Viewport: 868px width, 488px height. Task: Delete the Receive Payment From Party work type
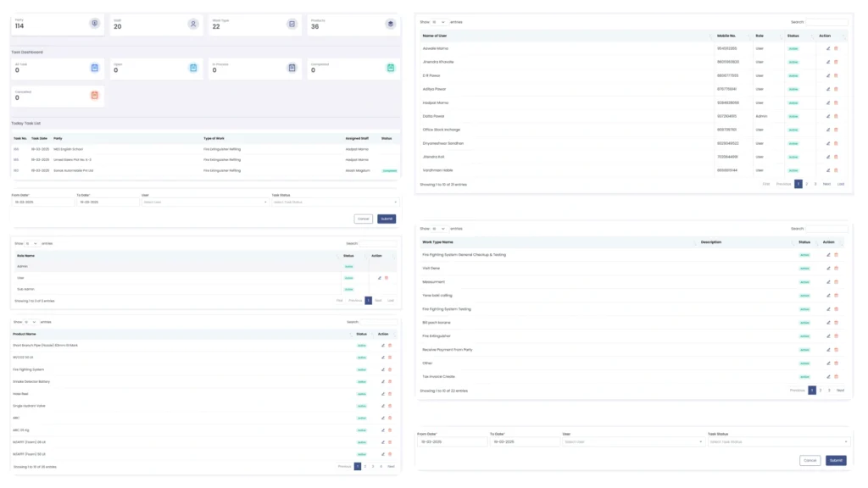836,350
